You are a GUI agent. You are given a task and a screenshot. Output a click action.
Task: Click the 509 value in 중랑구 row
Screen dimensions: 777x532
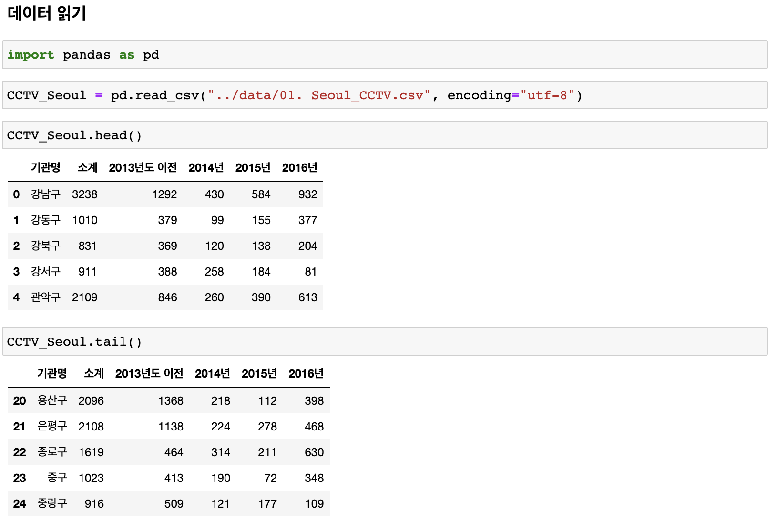click(174, 504)
